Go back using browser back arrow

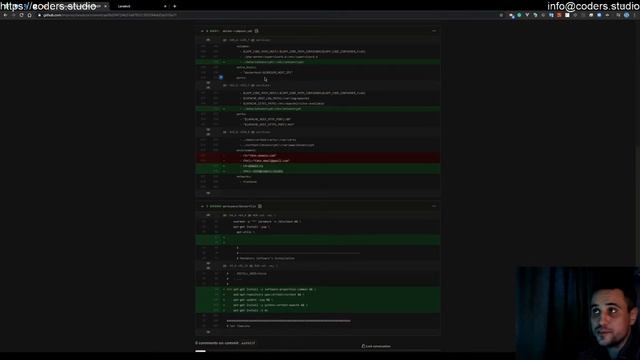[5, 15]
